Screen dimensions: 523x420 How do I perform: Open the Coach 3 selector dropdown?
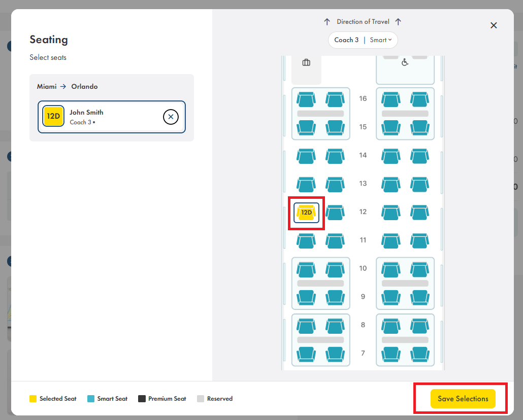346,40
